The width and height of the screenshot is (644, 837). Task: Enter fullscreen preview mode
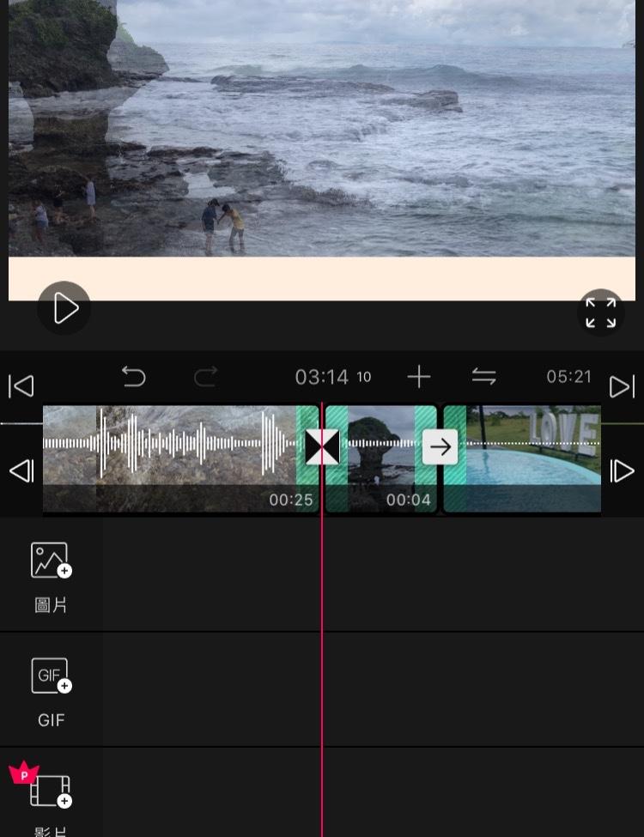(600, 312)
